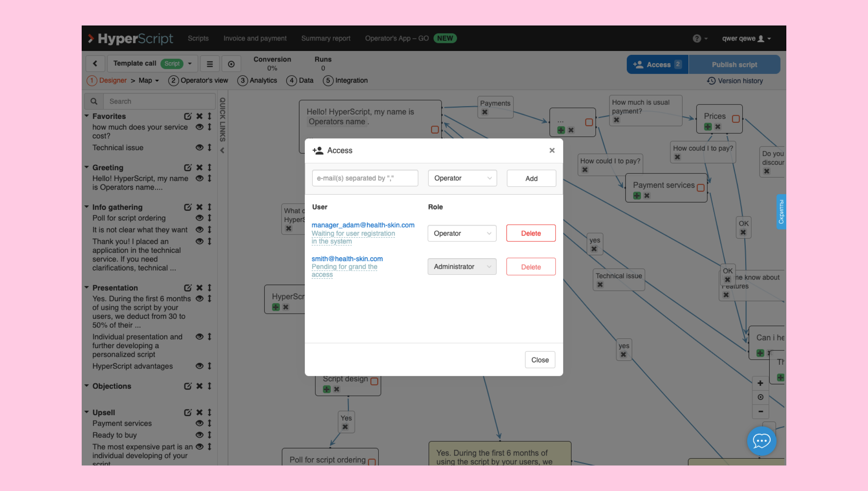The width and height of the screenshot is (868, 491).
Task: Delete the Greeting category X icon
Action: pyautogui.click(x=199, y=168)
